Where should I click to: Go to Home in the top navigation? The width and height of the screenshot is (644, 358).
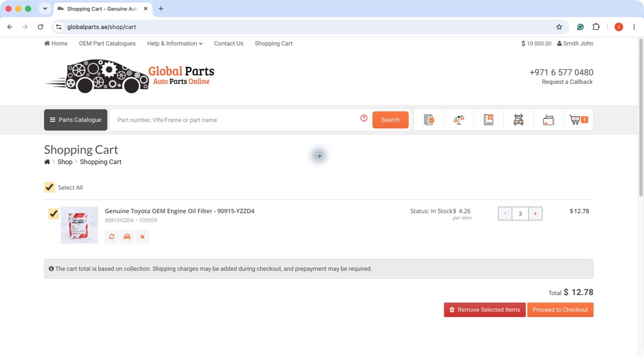[x=56, y=43]
